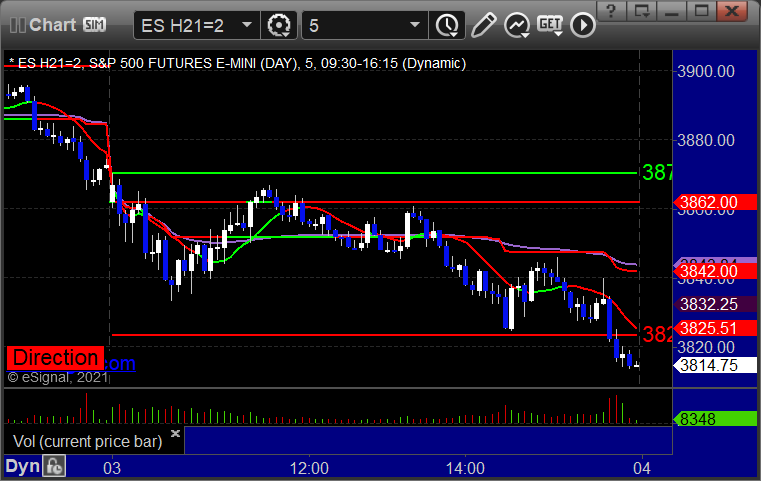
Task: Click the 3820.00 price axis label
Action: tap(706, 348)
